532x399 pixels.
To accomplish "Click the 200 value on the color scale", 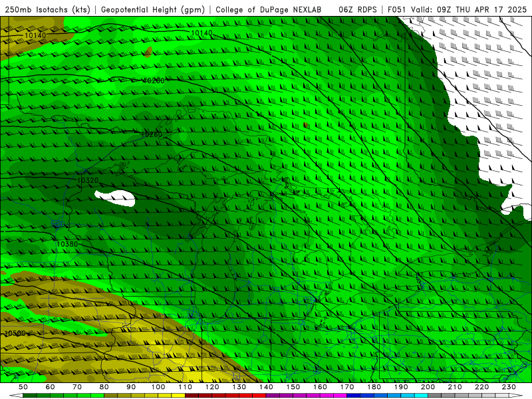I will click(428, 387).
